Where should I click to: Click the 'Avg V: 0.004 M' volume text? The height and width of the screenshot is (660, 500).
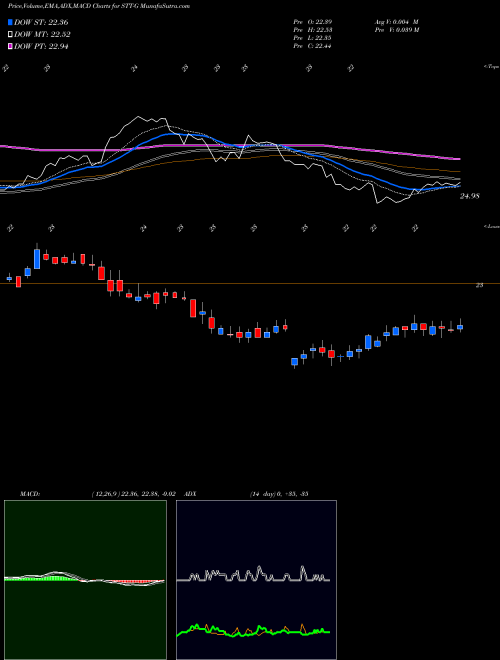pyautogui.click(x=394, y=22)
